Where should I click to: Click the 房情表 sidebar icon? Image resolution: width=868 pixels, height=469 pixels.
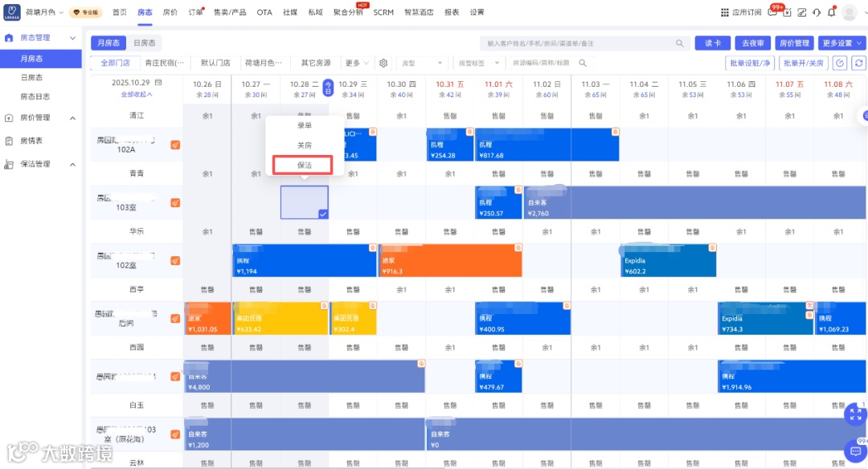[x=9, y=141]
